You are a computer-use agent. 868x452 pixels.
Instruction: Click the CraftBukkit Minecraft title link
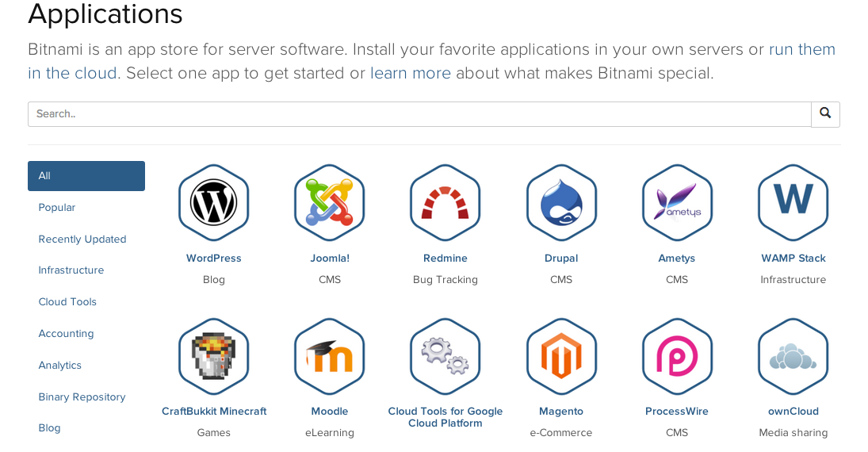point(214,412)
